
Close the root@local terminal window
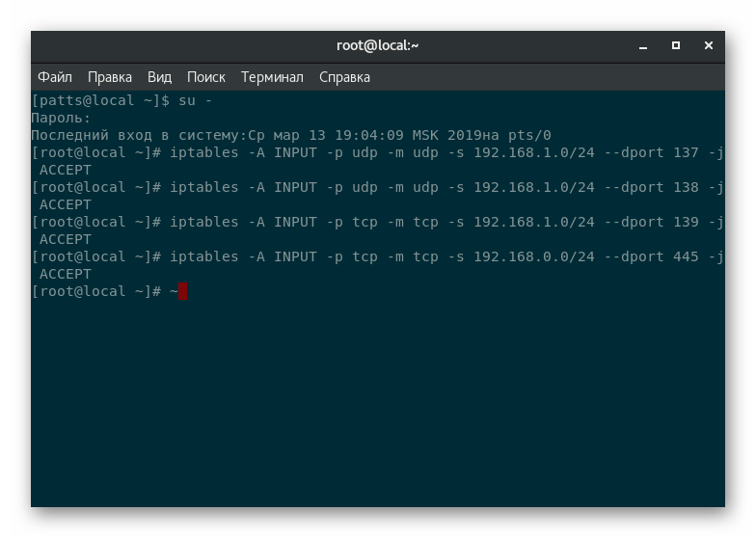(x=708, y=45)
